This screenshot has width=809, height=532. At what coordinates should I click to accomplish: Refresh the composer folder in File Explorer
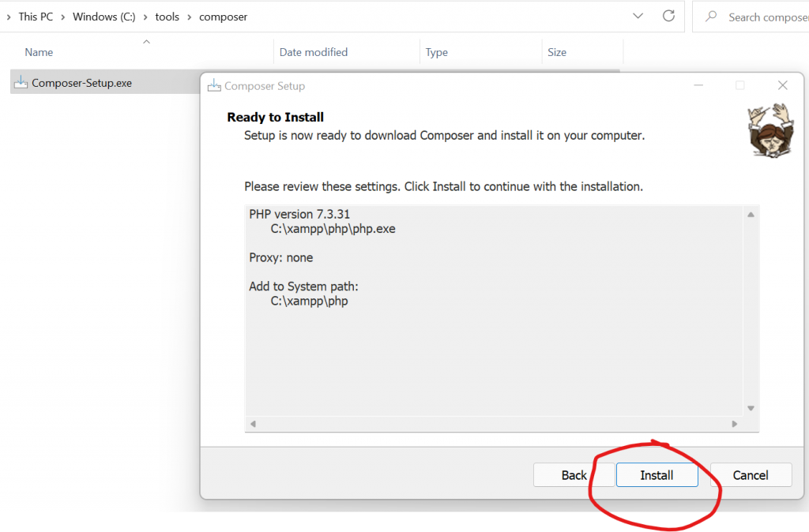(668, 16)
